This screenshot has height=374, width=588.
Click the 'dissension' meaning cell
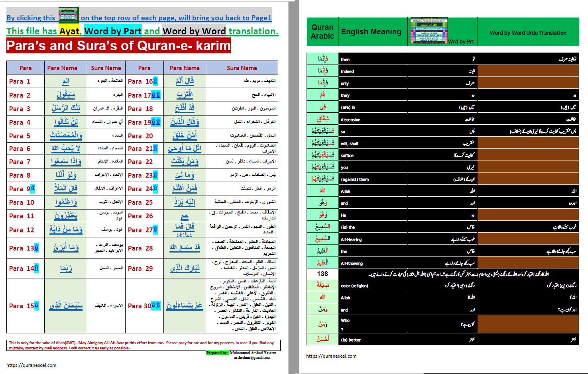(373, 119)
